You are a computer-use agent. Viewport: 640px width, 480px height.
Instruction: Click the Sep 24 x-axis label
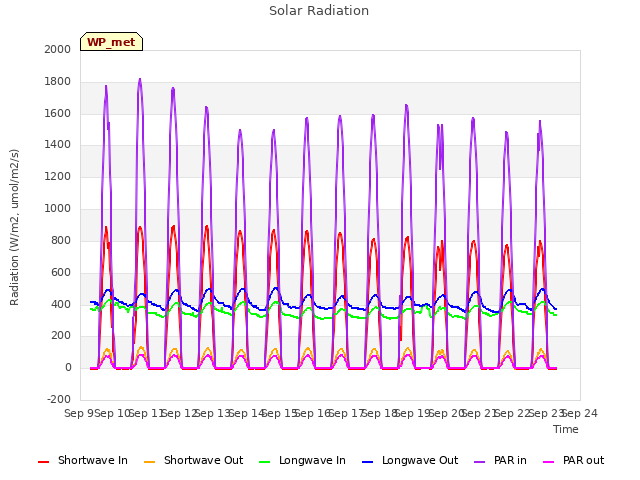click(580, 413)
